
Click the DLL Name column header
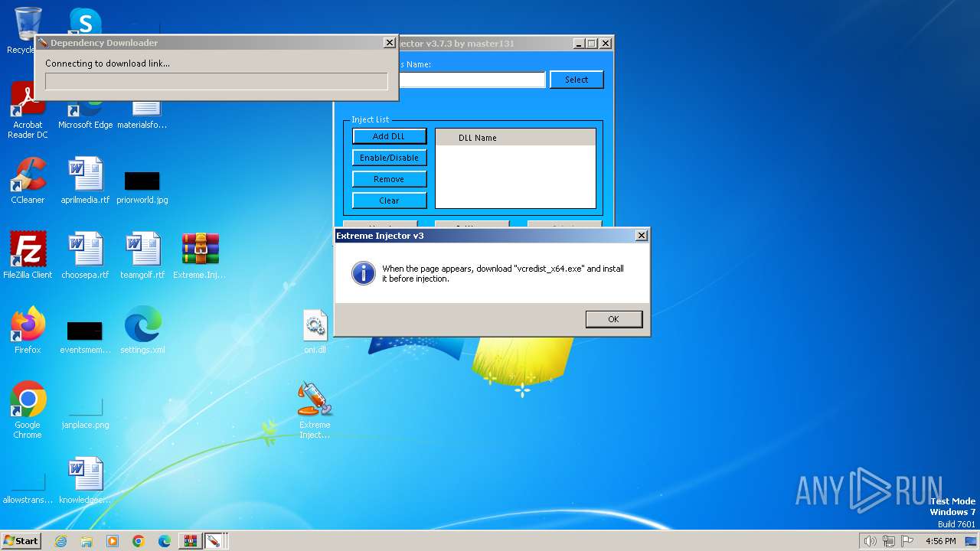[515, 138]
